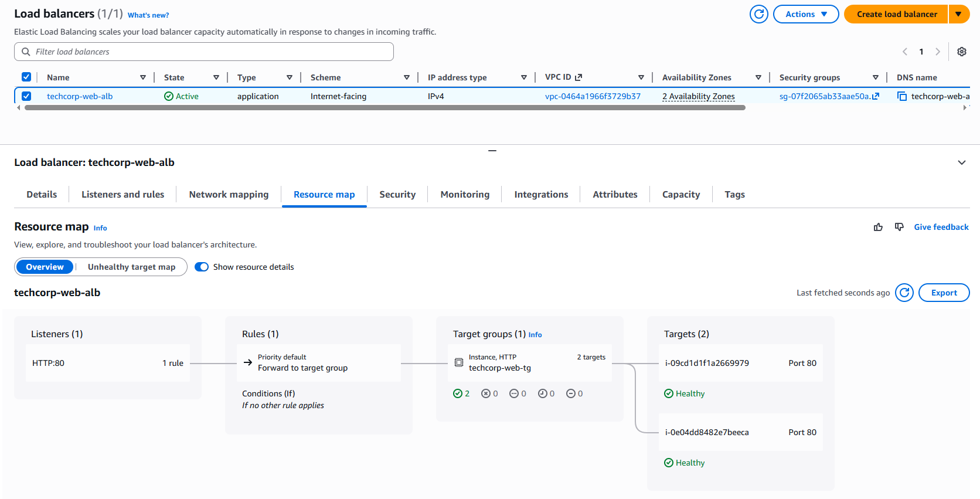Export the resource map
The width and height of the screenshot is (980, 499).
click(943, 293)
